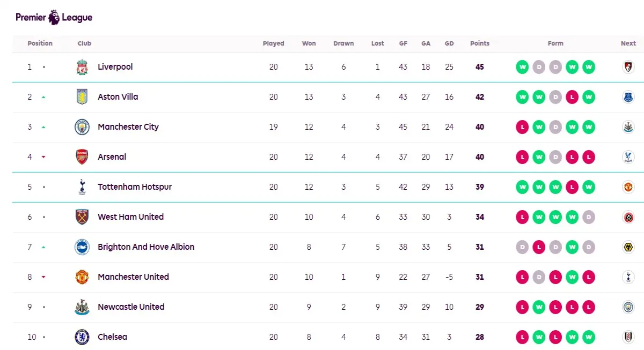Click Liverpool's next opponent Bournemouth badge
This screenshot has width=644, height=350.
click(x=628, y=67)
